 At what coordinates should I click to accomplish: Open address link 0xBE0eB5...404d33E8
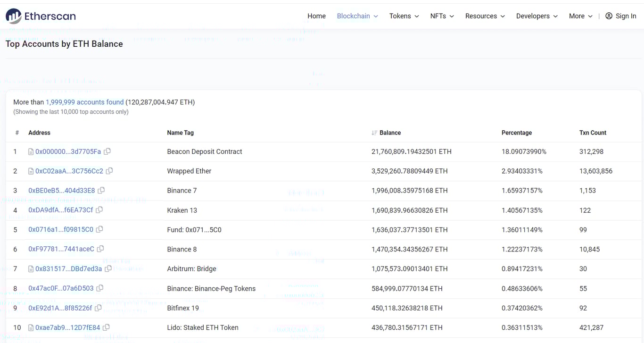click(61, 191)
